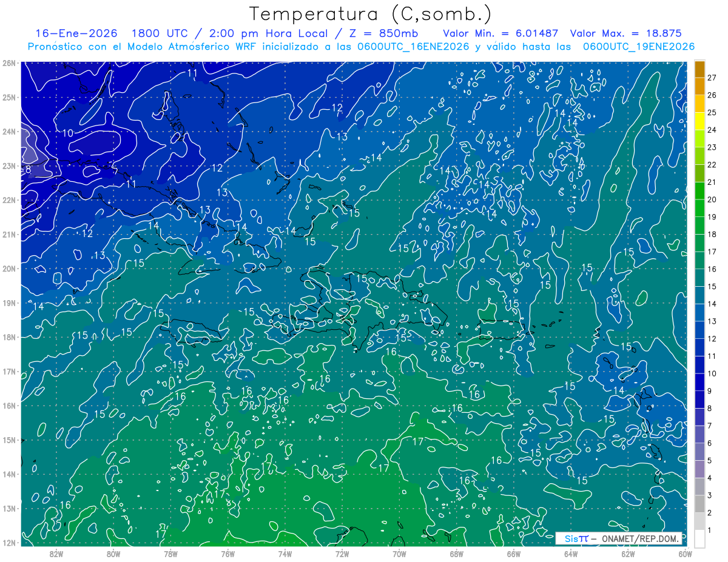Click the "Valor Max. = 18.875" value
Image resolution: width=728 pixels, height=562 pixels.
[625, 33]
